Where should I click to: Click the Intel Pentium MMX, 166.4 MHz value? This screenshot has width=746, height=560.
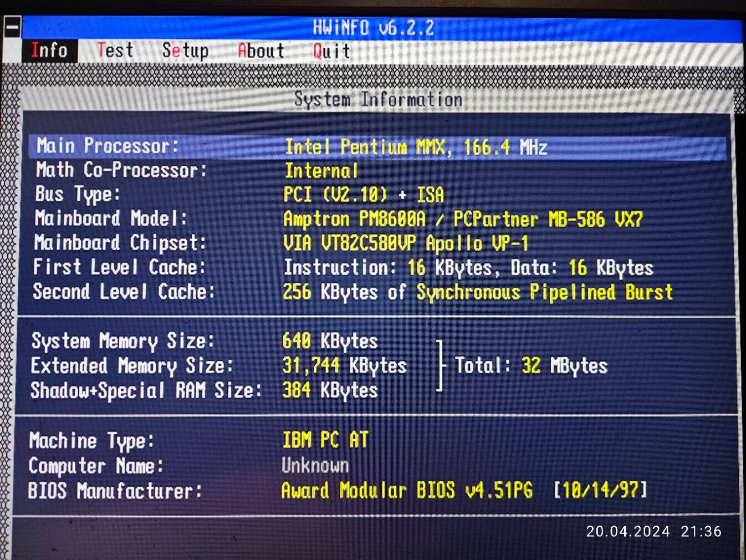[x=416, y=147]
